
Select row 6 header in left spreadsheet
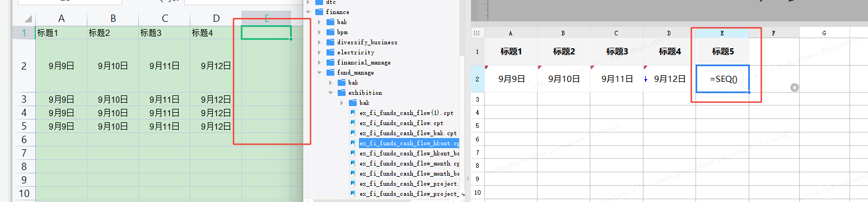click(x=24, y=139)
